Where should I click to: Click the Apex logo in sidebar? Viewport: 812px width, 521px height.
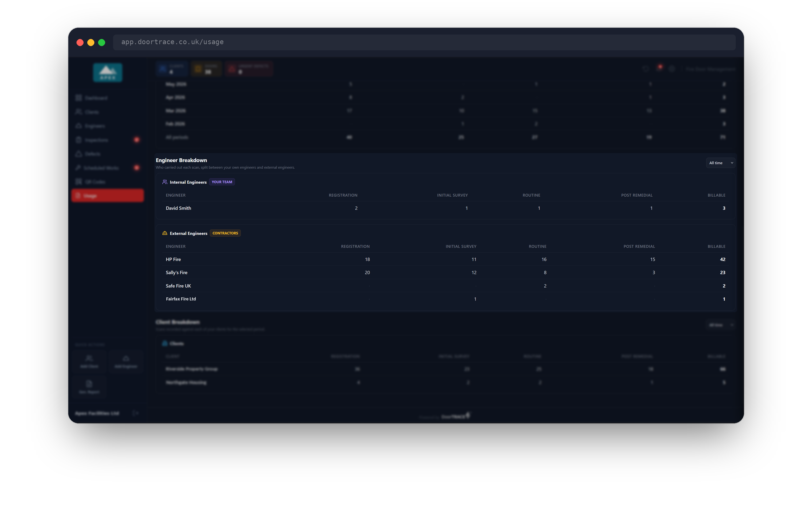coord(108,72)
